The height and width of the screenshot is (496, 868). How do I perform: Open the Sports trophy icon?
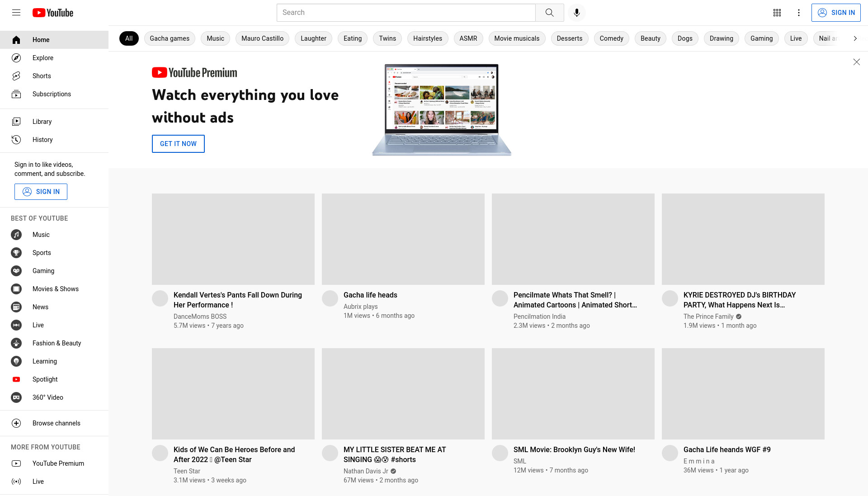pos(16,253)
